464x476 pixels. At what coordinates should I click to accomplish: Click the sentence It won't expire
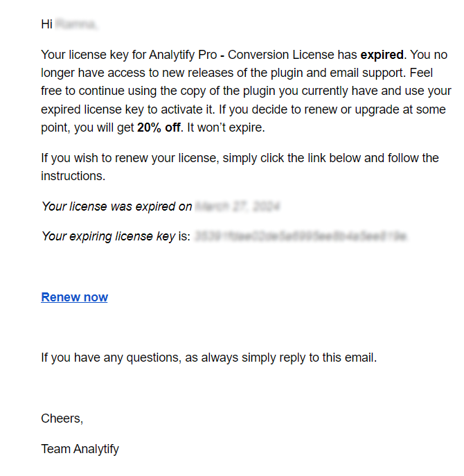click(226, 127)
